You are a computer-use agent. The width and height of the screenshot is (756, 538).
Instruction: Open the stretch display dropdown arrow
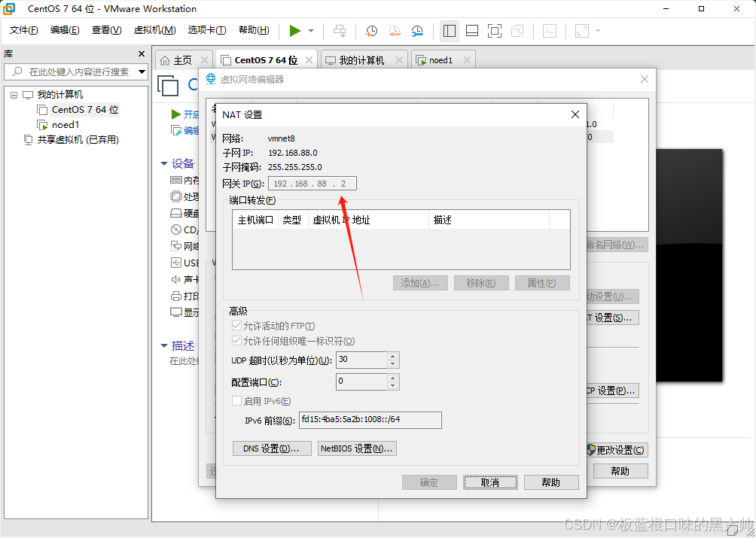pyautogui.click(x=598, y=31)
